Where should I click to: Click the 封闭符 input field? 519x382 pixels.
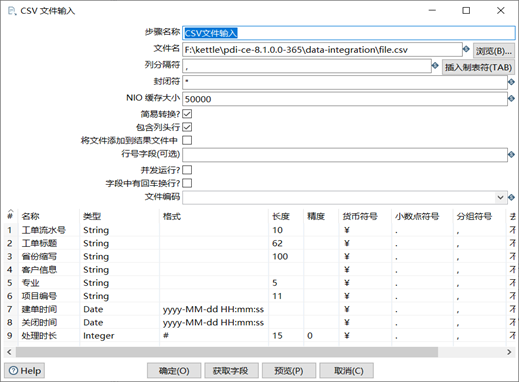[345, 82]
